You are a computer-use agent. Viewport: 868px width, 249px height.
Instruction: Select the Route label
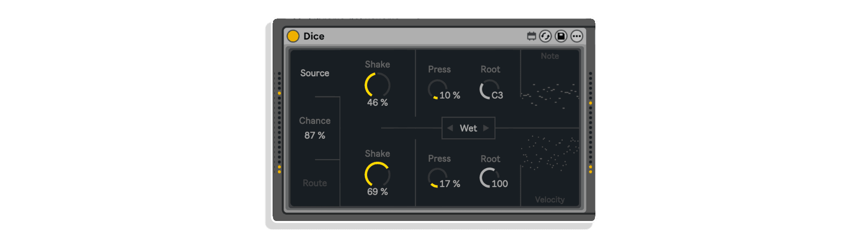pos(315,183)
